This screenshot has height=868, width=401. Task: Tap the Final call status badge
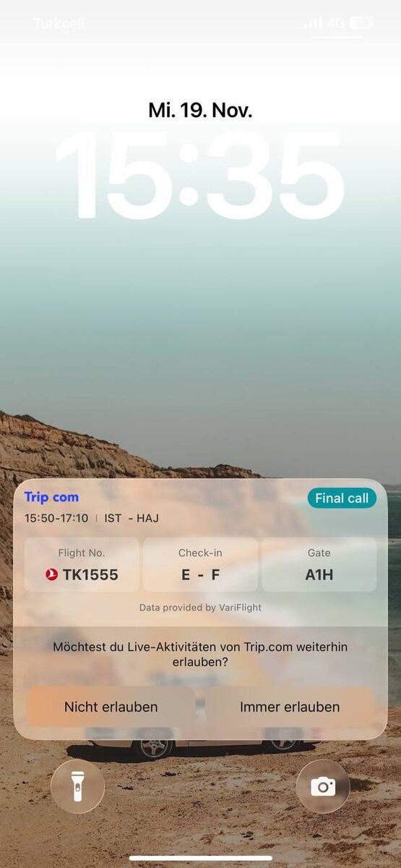point(342,498)
